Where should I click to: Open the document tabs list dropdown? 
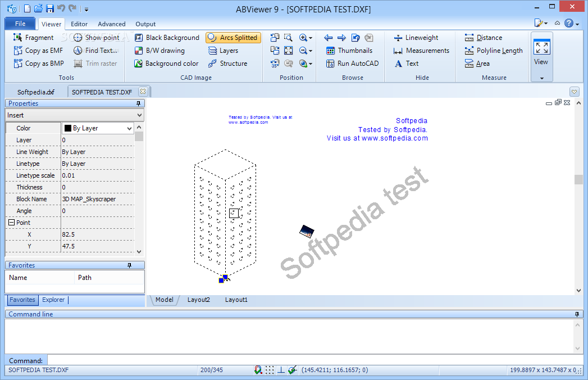click(574, 92)
